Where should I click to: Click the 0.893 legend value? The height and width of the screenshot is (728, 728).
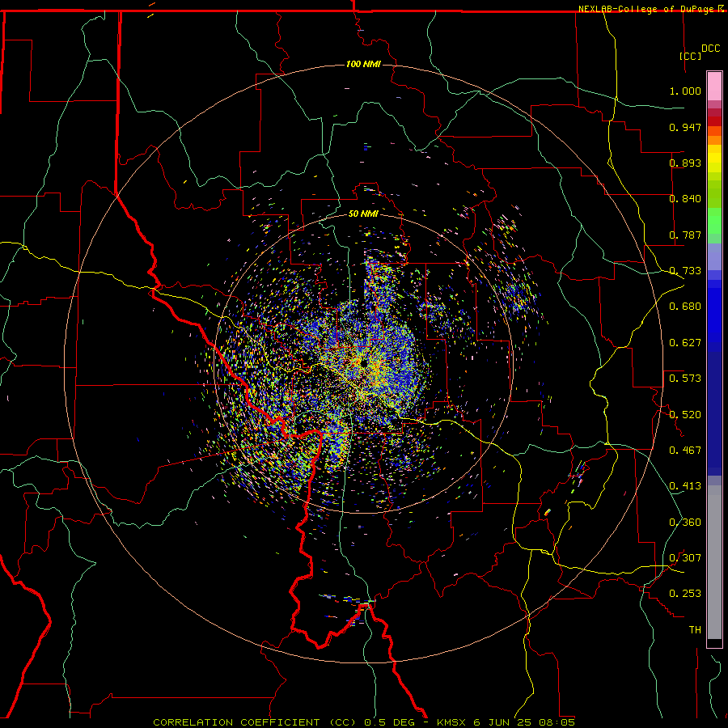(x=685, y=163)
